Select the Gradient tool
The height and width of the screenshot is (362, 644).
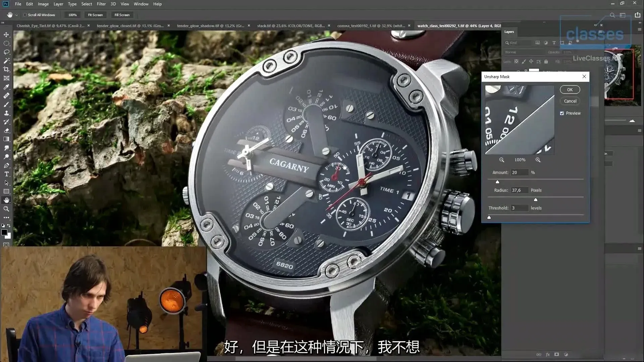click(x=6, y=139)
